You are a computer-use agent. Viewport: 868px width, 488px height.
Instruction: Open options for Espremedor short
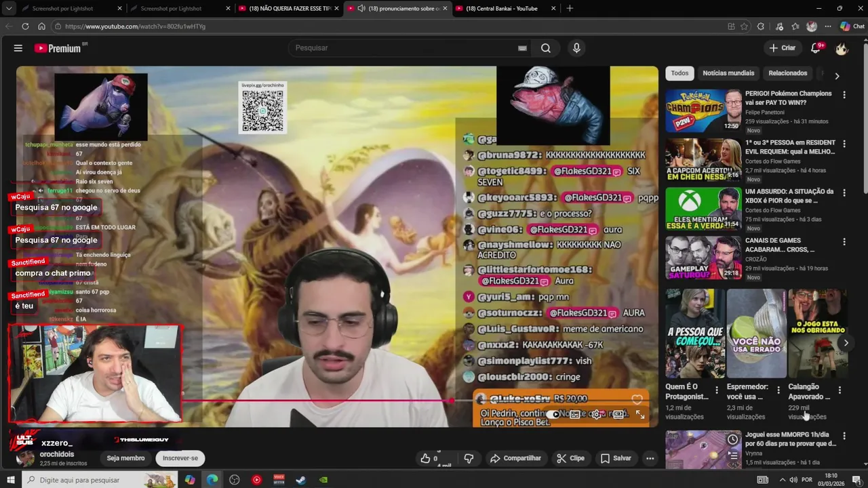pyautogui.click(x=778, y=390)
